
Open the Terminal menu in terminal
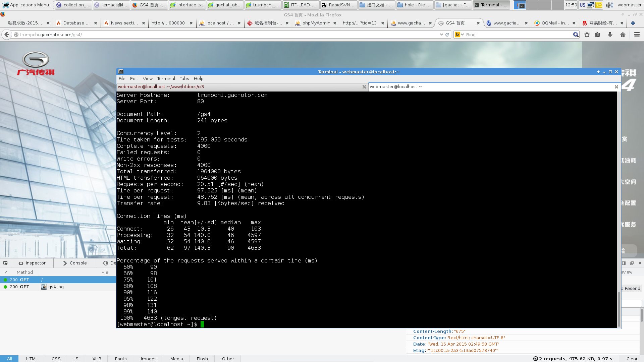pos(166,79)
